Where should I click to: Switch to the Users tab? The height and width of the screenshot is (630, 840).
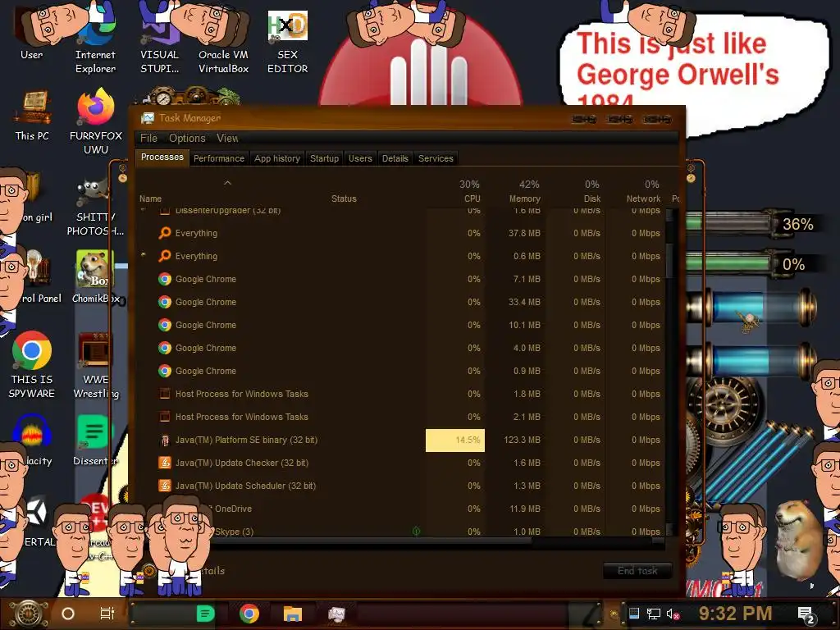360,158
